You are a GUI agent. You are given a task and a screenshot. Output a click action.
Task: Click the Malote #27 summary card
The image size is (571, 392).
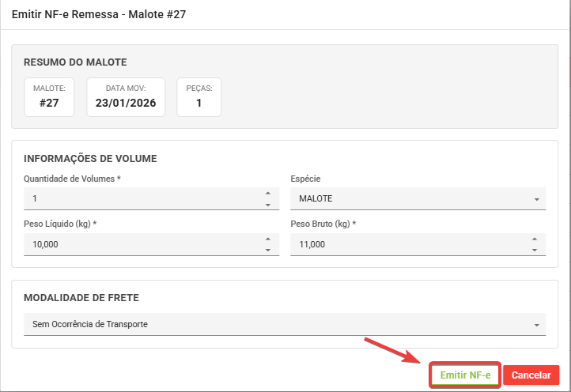[x=49, y=97]
